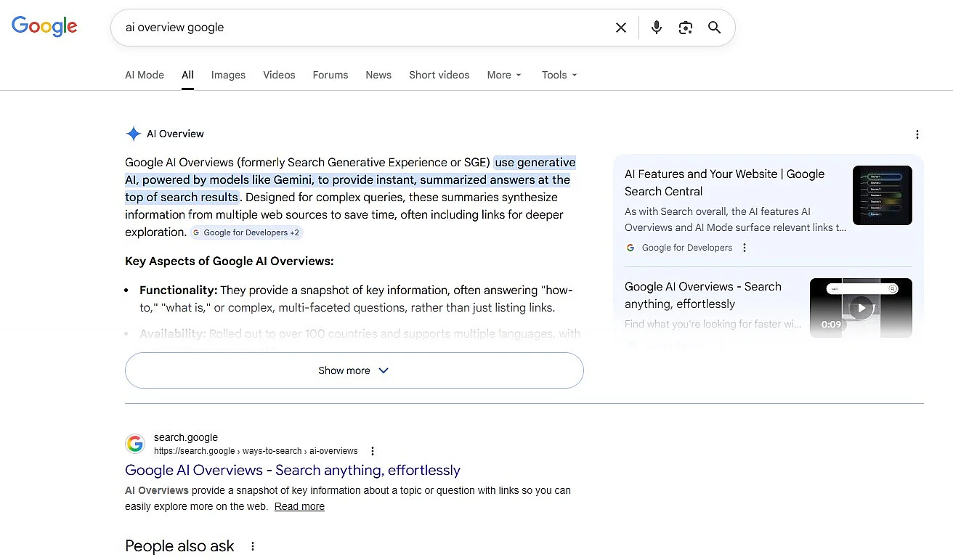Click the highlighted summary text about generative AI
The height and width of the screenshot is (560, 953).
350,179
